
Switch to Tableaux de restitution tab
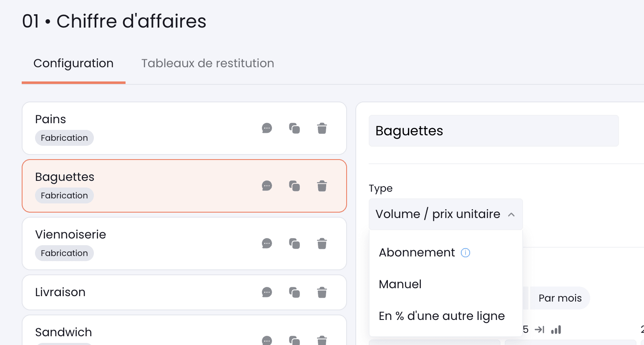[208, 63]
